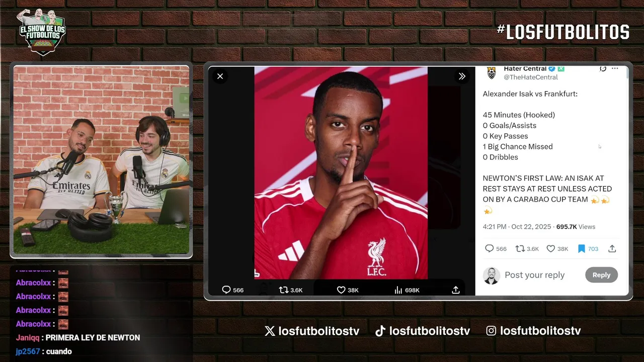Click the losfutbolitostv text next to X logo

click(x=319, y=331)
